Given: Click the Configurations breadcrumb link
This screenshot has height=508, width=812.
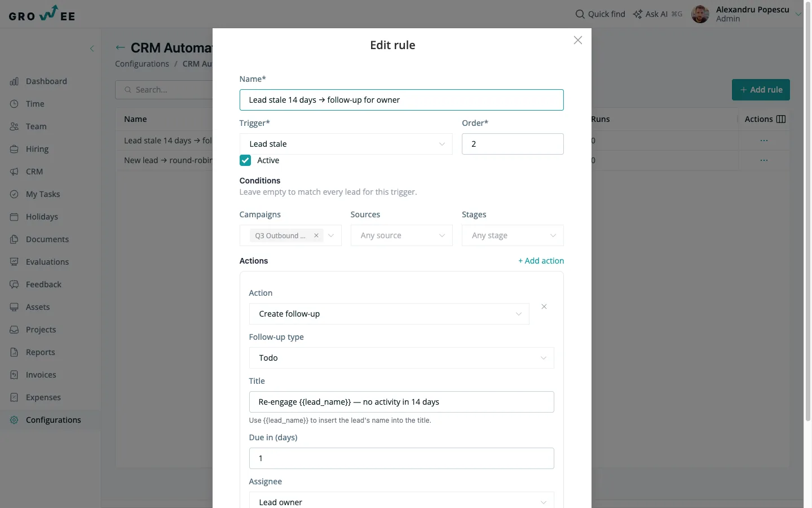Looking at the screenshot, I should click(142, 64).
